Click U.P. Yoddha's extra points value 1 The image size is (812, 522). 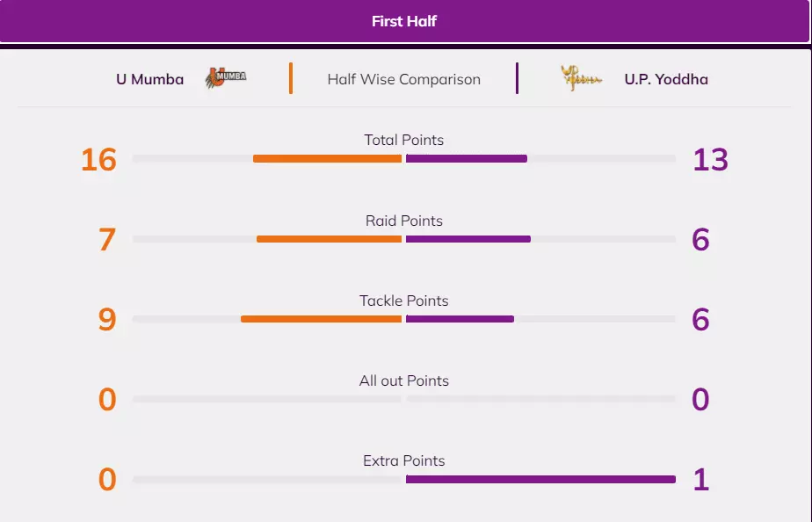pyautogui.click(x=700, y=480)
